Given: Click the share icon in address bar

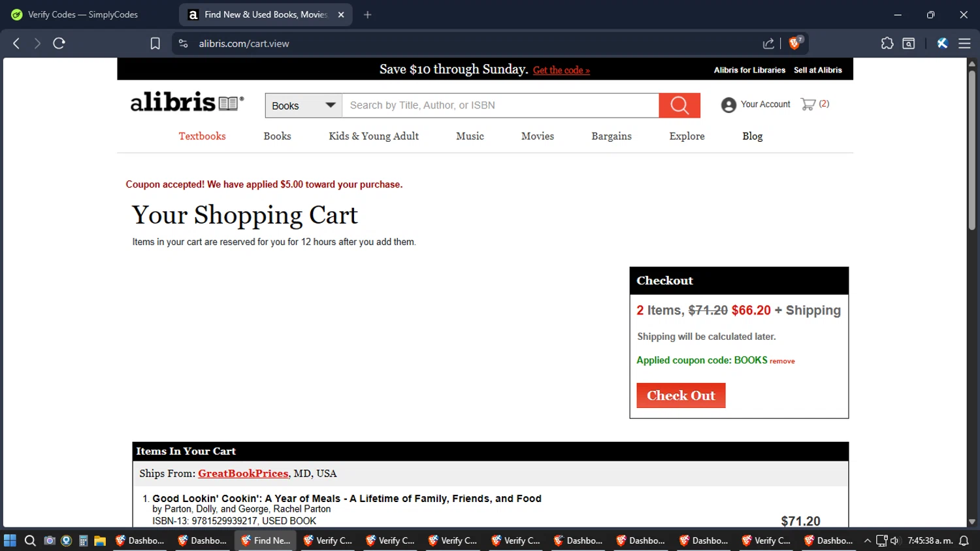Looking at the screenshot, I should pos(768,43).
